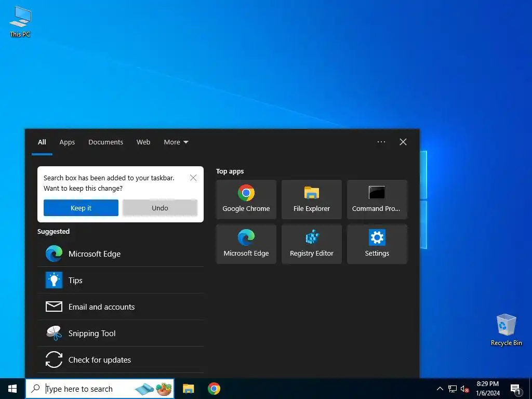The width and height of the screenshot is (532, 399).
Task: Open Tips from Suggested list
Action: tap(121, 280)
